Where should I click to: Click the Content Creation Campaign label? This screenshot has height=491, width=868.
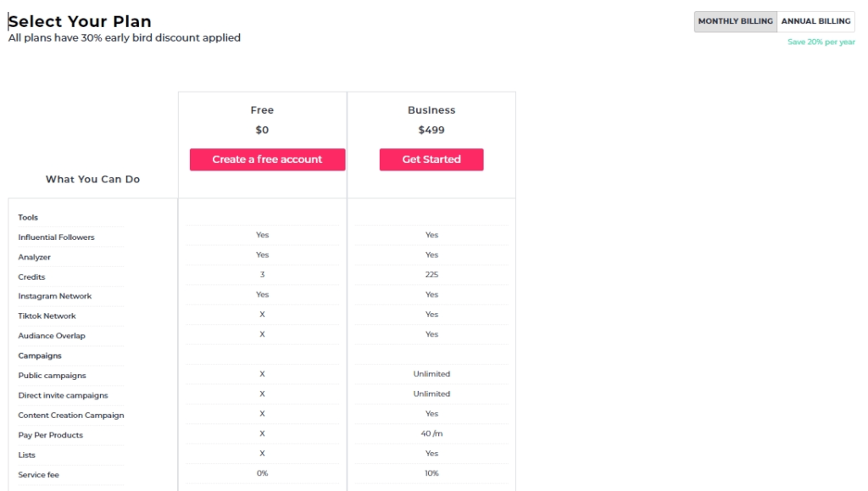[71, 416]
